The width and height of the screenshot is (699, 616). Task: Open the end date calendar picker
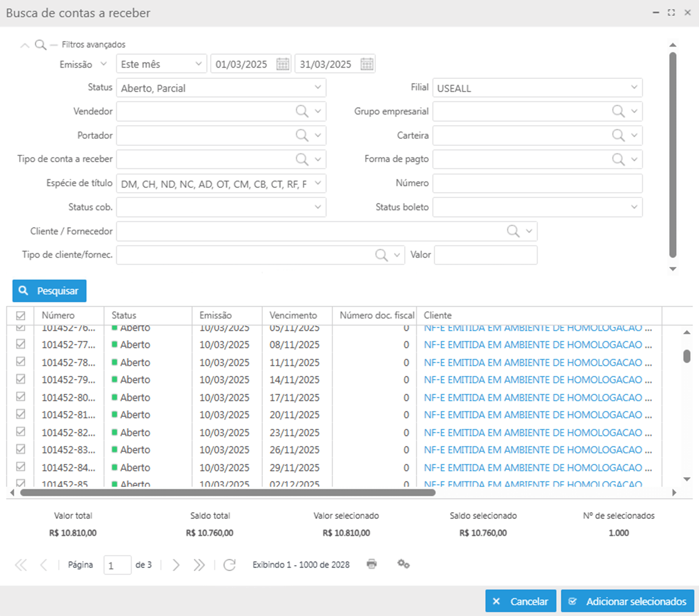pyautogui.click(x=367, y=64)
